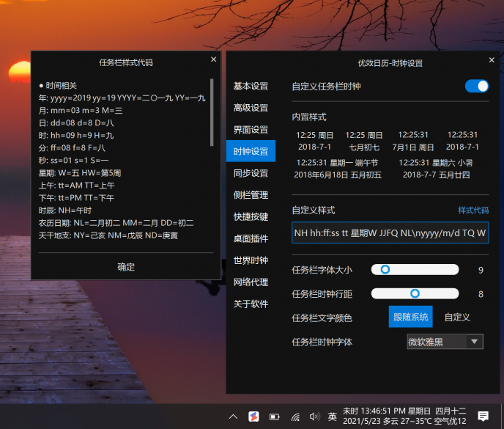Switch the 英 input method indicator
The height and width of the screenshot is (429, 504).
pyautogui.click(x=333, y=417)
